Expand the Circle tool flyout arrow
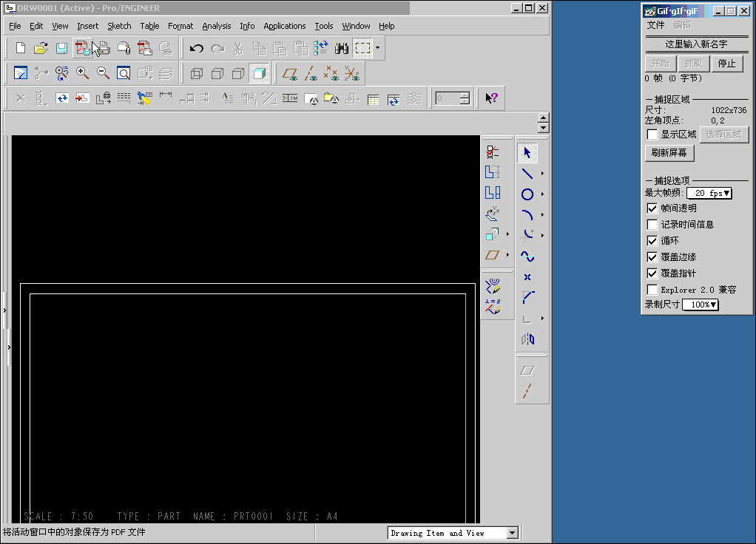 click(542, 194)
